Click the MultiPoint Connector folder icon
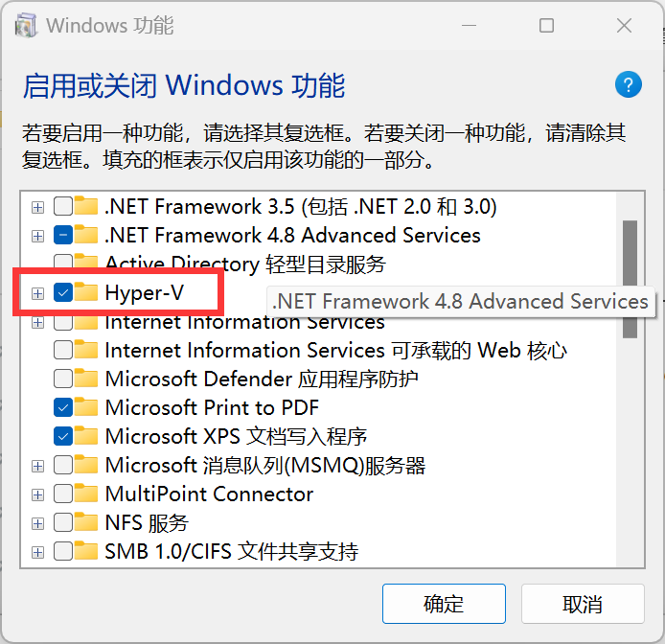The height and width of the screenshot is (644, 665). (87, 494)
